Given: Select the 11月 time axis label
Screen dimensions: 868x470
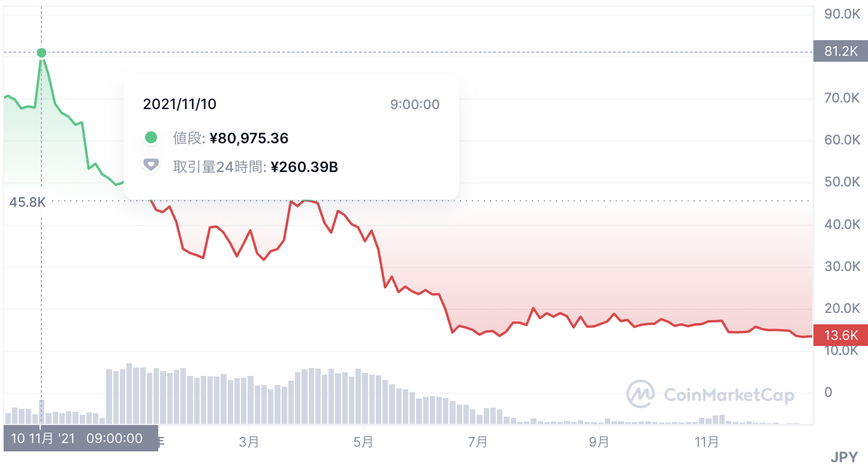Looking at the screenshot, I should [707, 442].
